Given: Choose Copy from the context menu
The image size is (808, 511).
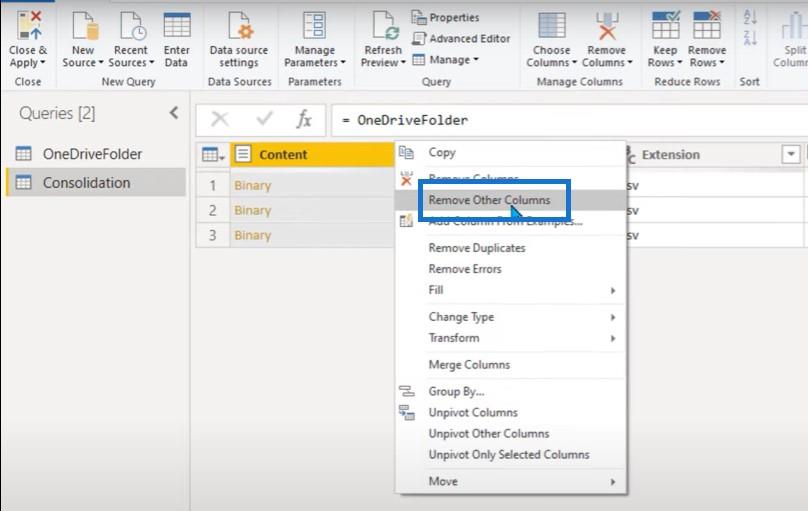Looking at the screenshot, I should [x=511, y=152].
